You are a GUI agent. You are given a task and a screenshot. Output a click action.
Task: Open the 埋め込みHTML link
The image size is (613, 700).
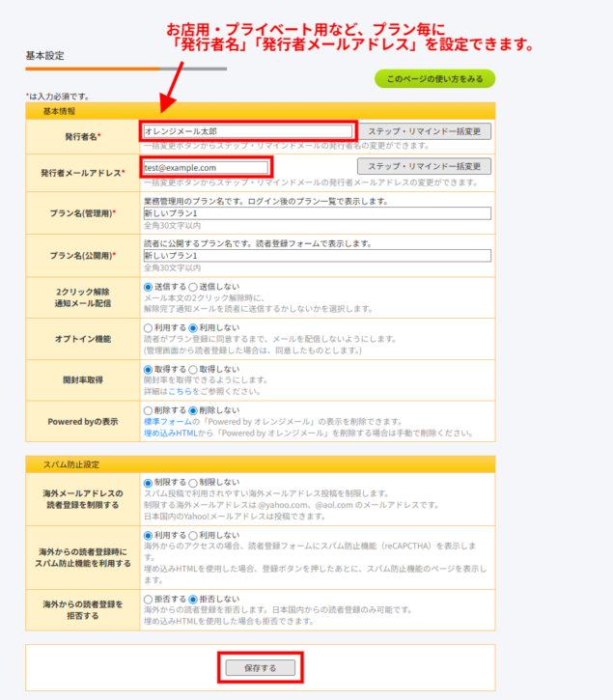pos(169,434)
